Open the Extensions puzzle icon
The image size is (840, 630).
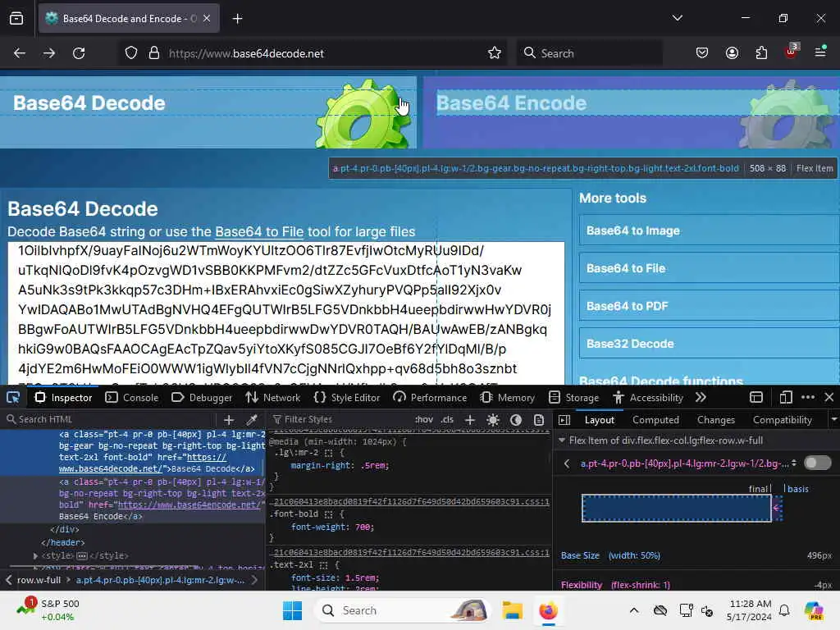coord(761,53)
